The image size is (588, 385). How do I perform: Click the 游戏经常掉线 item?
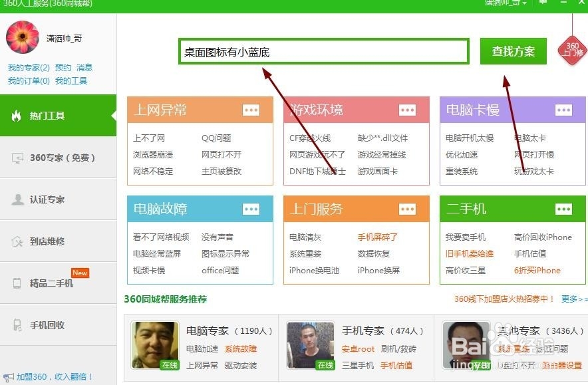click(382, 155)
